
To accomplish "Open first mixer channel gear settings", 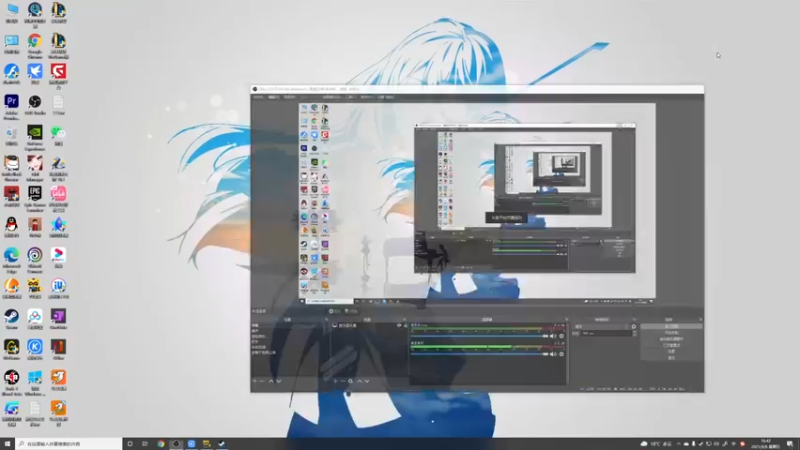I will click(561, 336).
